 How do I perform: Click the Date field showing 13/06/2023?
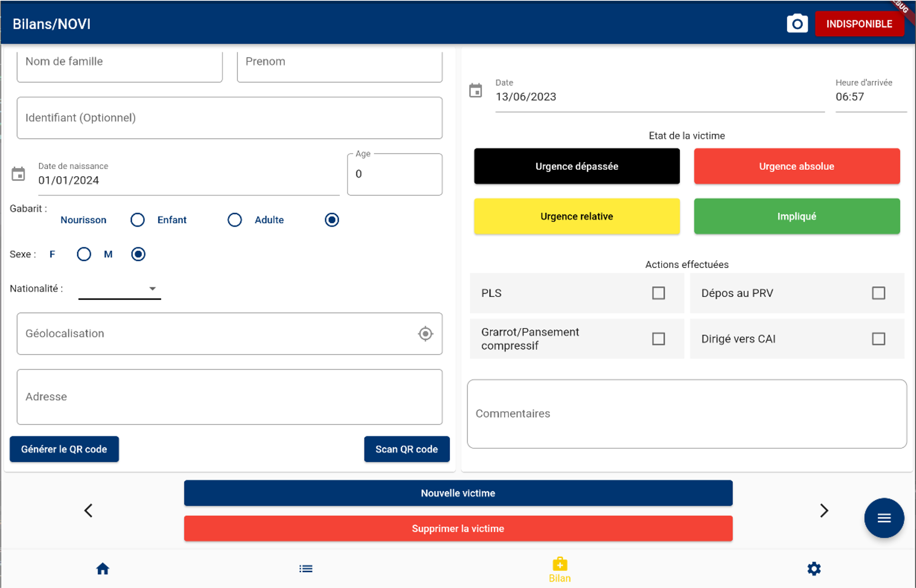660,95
